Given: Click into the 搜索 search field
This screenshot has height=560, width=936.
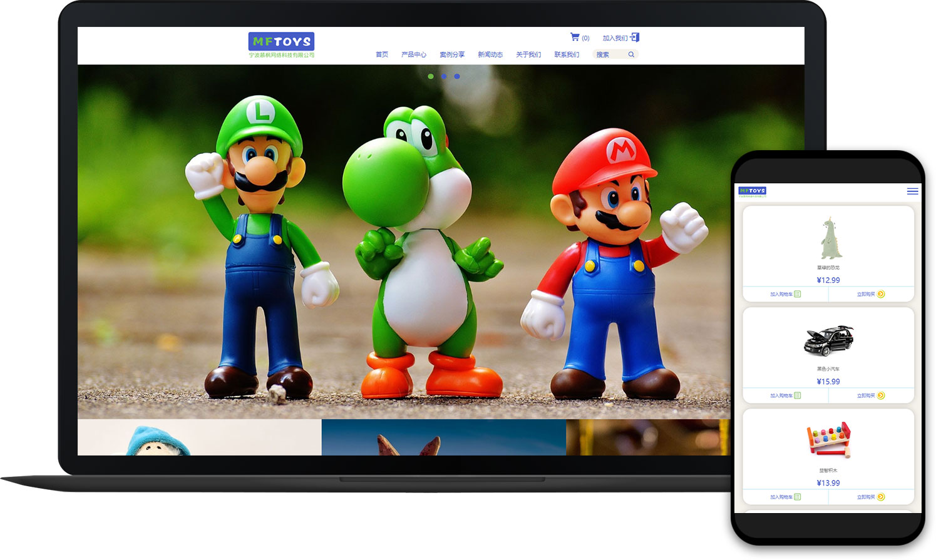Looking at the screenshot, I should pyautogui.click(x=609, y=55).
